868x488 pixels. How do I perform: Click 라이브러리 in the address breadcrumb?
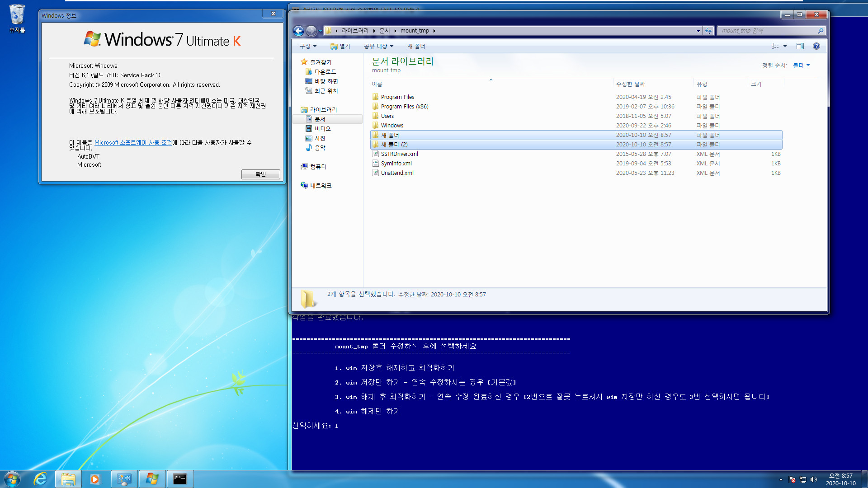click(355, 31)
